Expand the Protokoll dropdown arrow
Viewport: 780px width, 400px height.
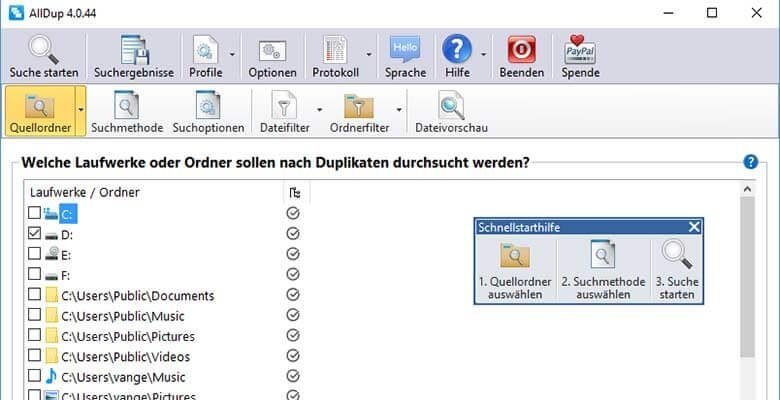(369, 54)
